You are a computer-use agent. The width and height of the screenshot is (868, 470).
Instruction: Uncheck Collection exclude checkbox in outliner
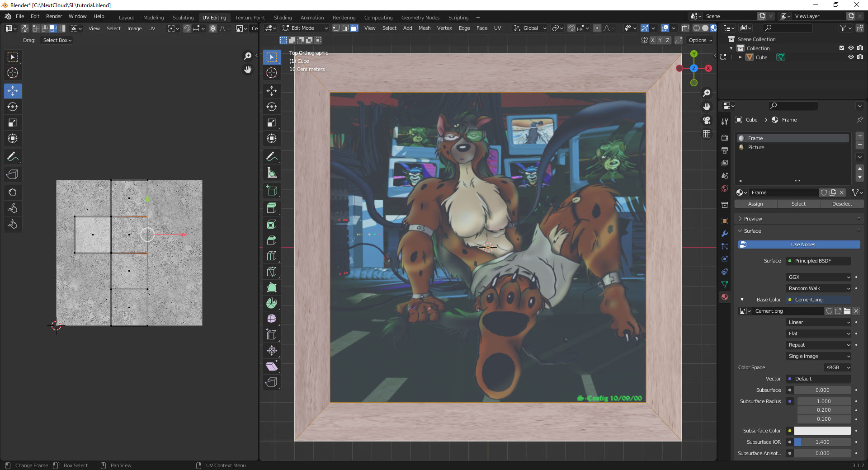[842, 48]
